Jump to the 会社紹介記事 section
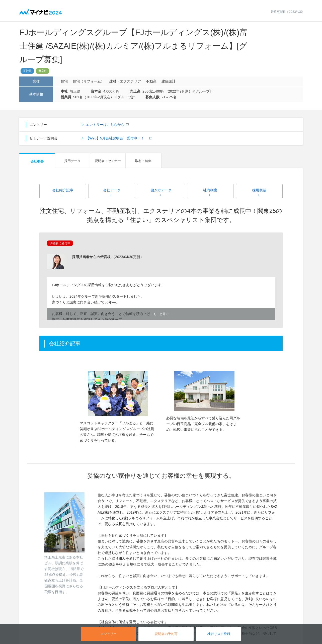Screen dimensions: 322x644 coord(63,191)
